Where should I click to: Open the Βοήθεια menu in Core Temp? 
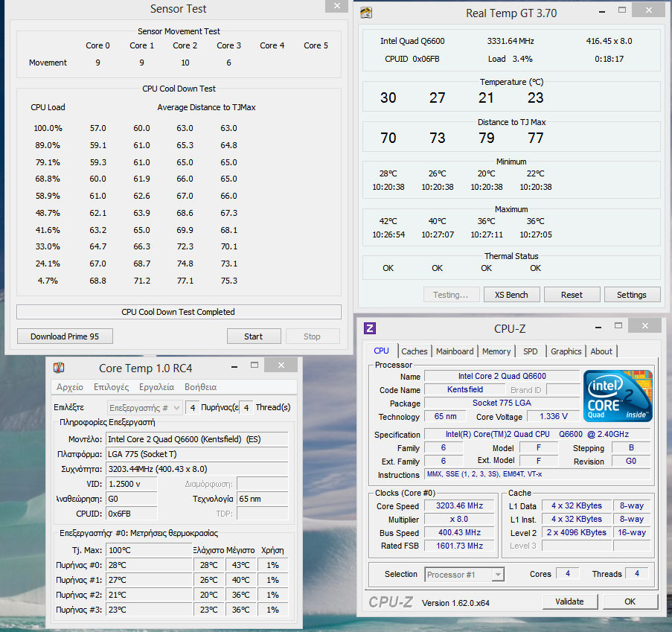coord(201,387)
